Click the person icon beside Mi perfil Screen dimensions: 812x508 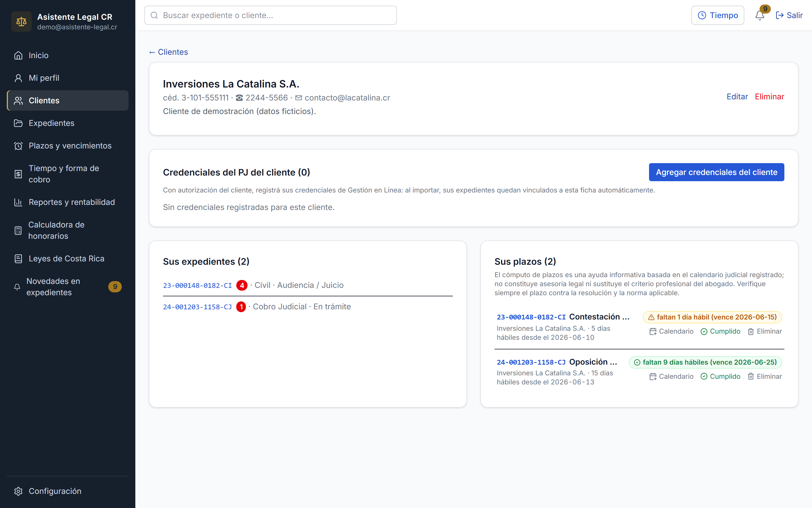pyautogui.click(x=18, y=78)
